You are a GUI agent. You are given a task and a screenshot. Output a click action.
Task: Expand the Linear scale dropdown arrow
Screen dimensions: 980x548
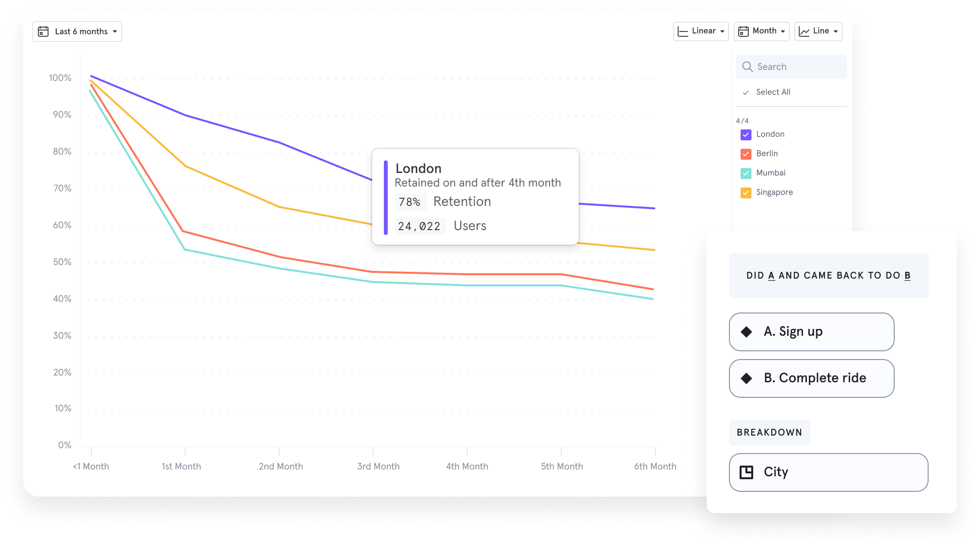point(722,31)
